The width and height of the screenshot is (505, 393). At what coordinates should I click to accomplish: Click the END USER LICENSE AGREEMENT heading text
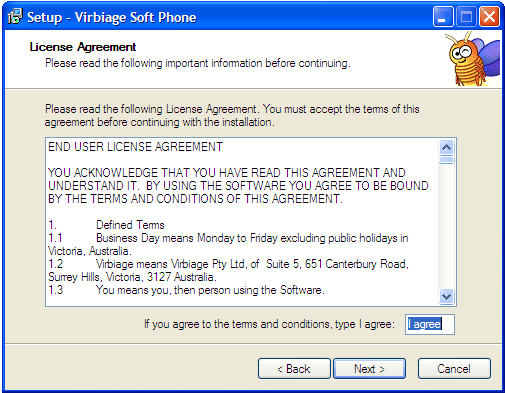point(135,147)
